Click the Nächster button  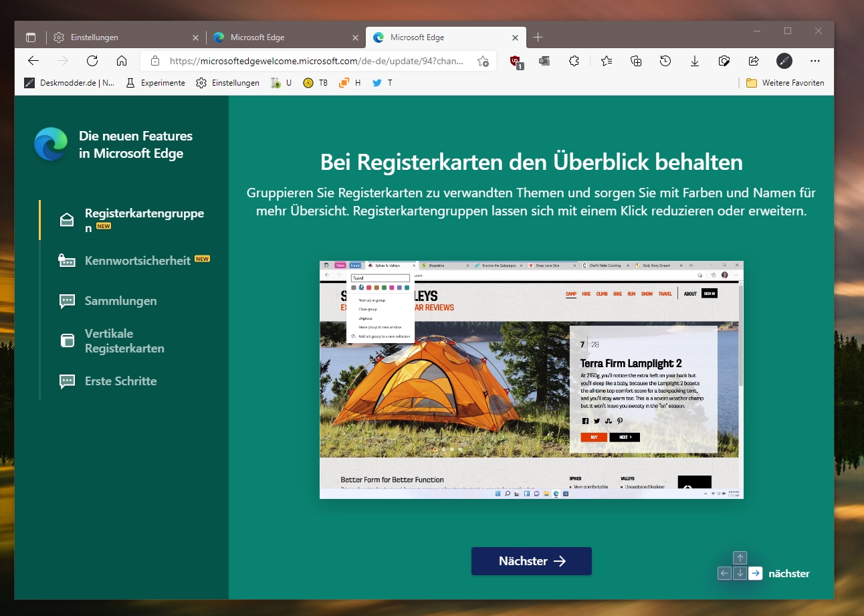coord(532,561)
